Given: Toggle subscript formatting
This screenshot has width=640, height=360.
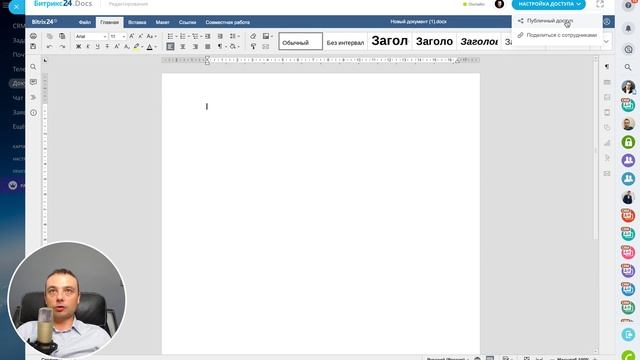Looking at the screenshot, I should [127, 47].
